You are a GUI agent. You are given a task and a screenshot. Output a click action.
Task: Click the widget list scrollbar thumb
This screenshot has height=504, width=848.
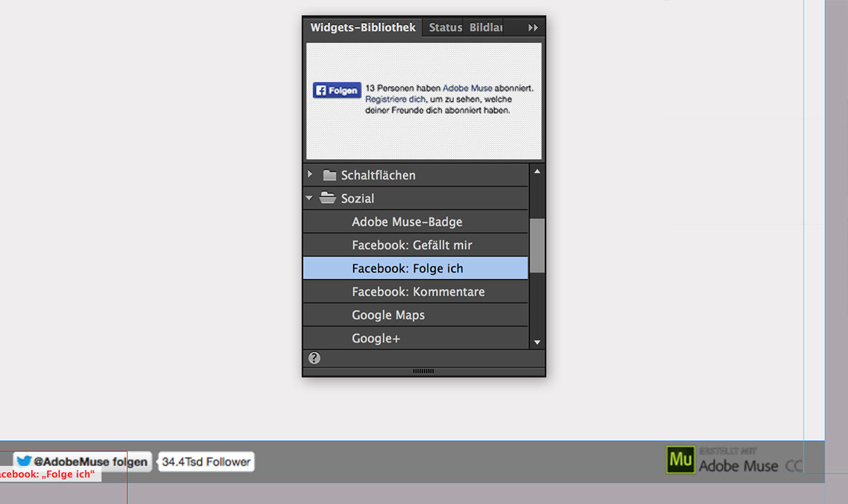537,245
